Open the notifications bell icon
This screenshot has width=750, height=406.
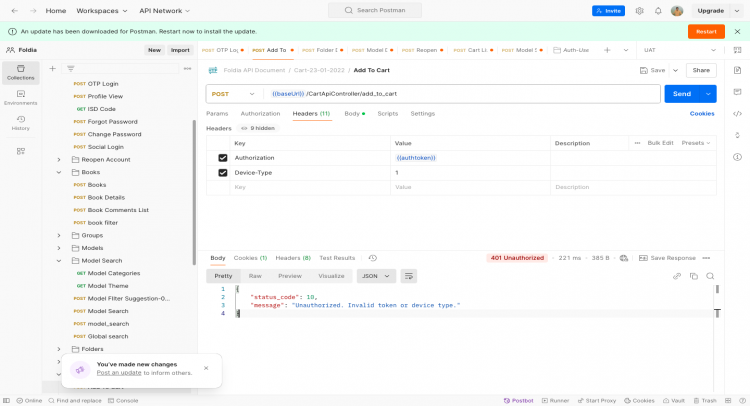tap(658, 11)
